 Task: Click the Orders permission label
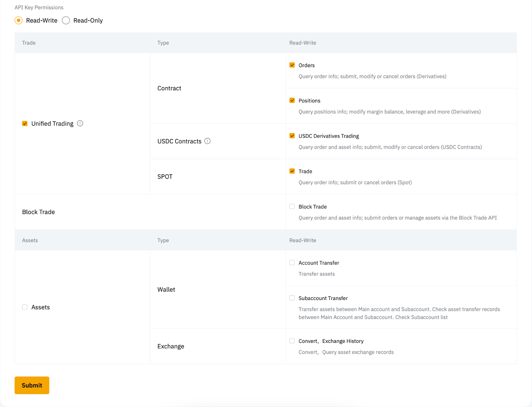306,65
